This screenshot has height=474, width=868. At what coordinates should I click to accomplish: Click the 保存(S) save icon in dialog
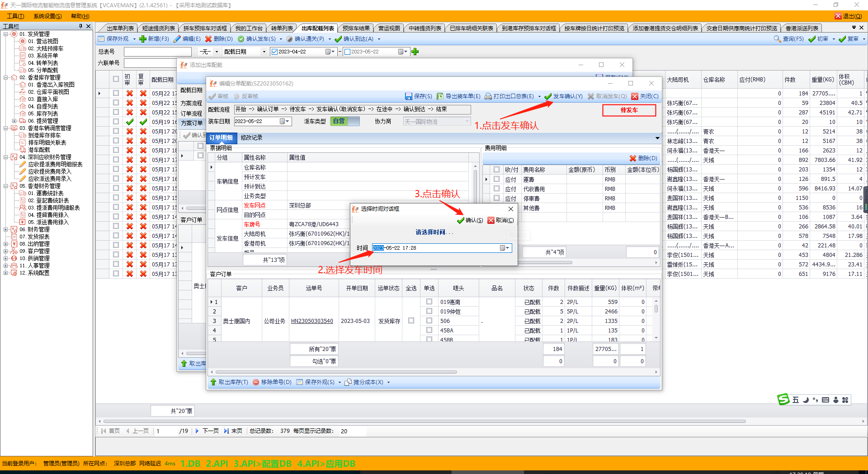point(408,96)
